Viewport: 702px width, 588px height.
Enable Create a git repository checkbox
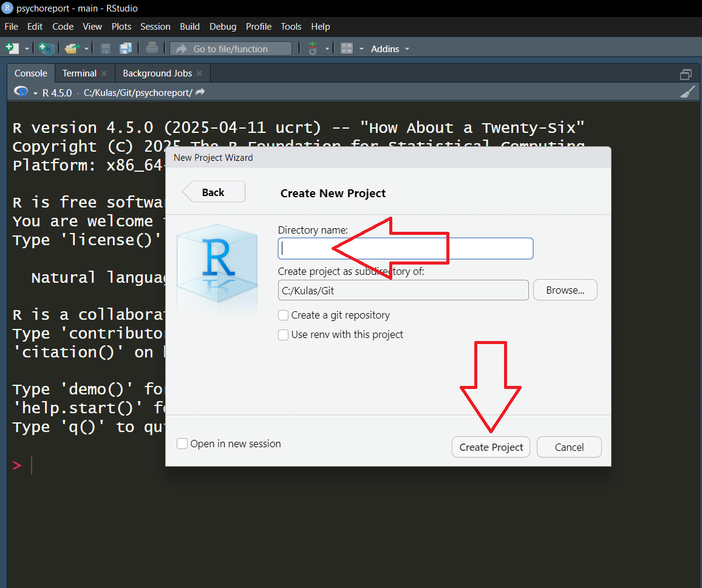point(284,316)
